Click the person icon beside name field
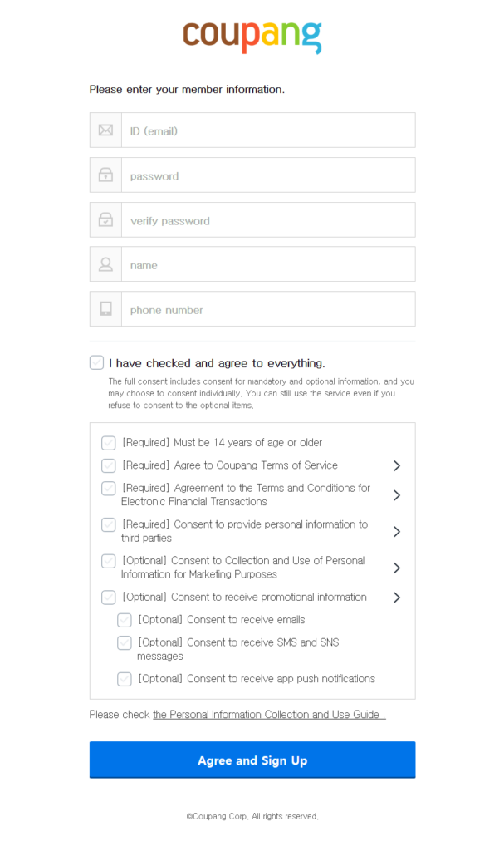The image size is (504, 851). [105, 264]
